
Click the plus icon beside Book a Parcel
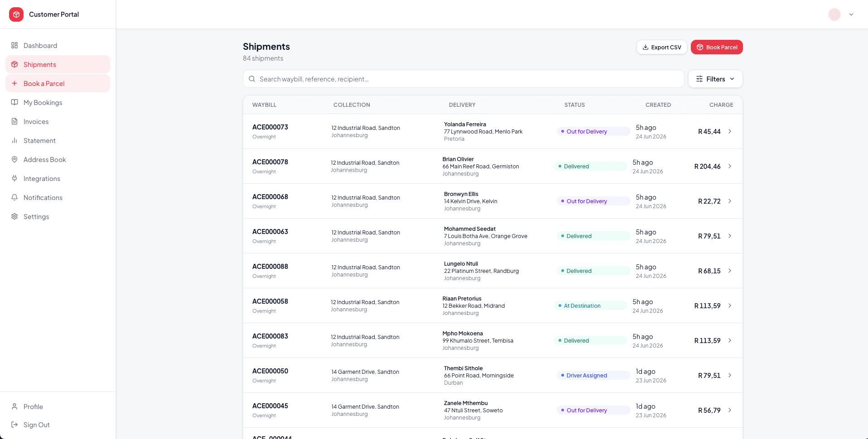(x=14, y=83)
